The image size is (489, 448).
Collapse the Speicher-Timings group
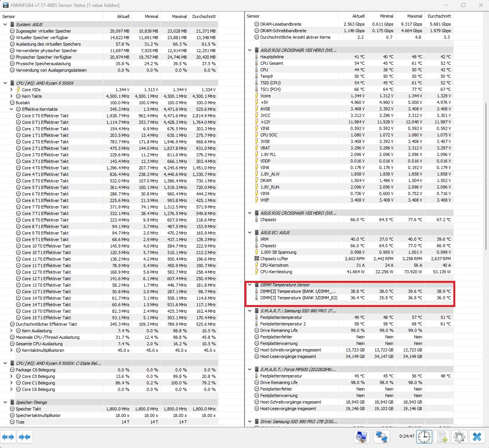point(5,402)
